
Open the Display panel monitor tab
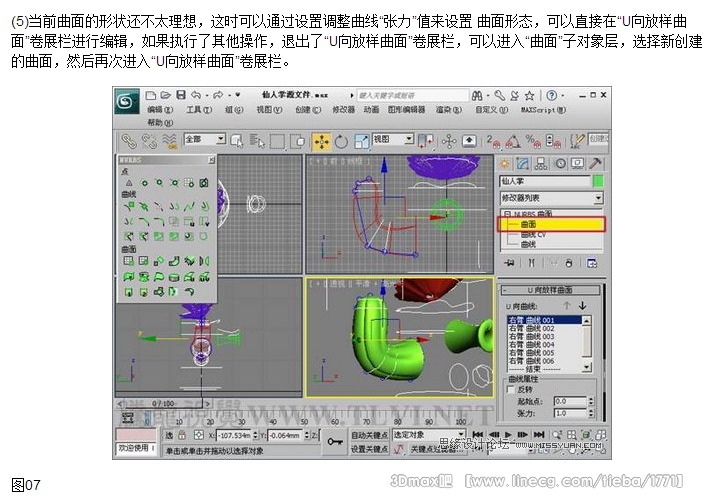click(578, 164)
